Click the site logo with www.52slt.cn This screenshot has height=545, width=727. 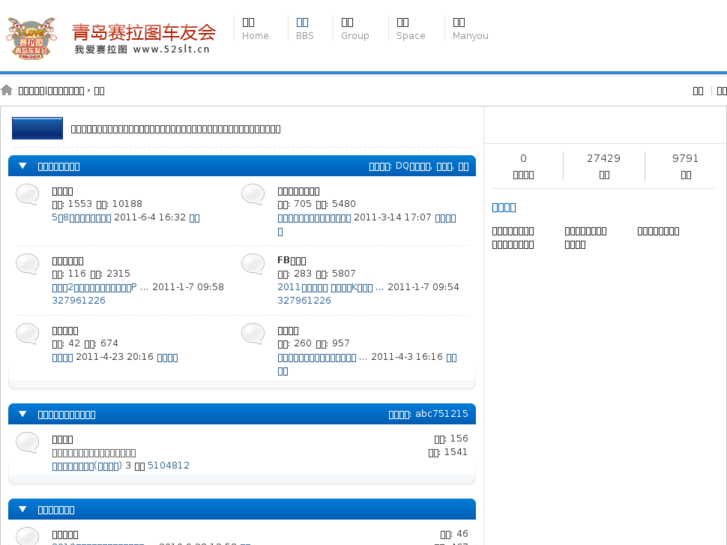point(111,38)
